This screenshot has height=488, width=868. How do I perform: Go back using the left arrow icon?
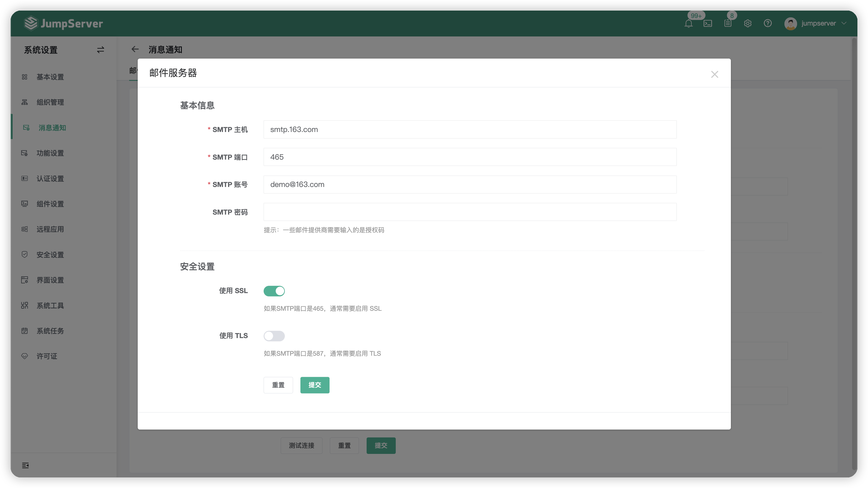point(135,49)
